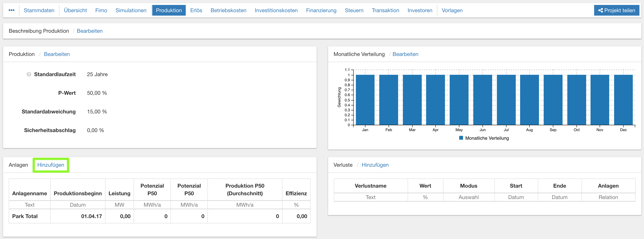The image size is (644, 239).
Task: Open the Übersicht tab
Action: 75,10
